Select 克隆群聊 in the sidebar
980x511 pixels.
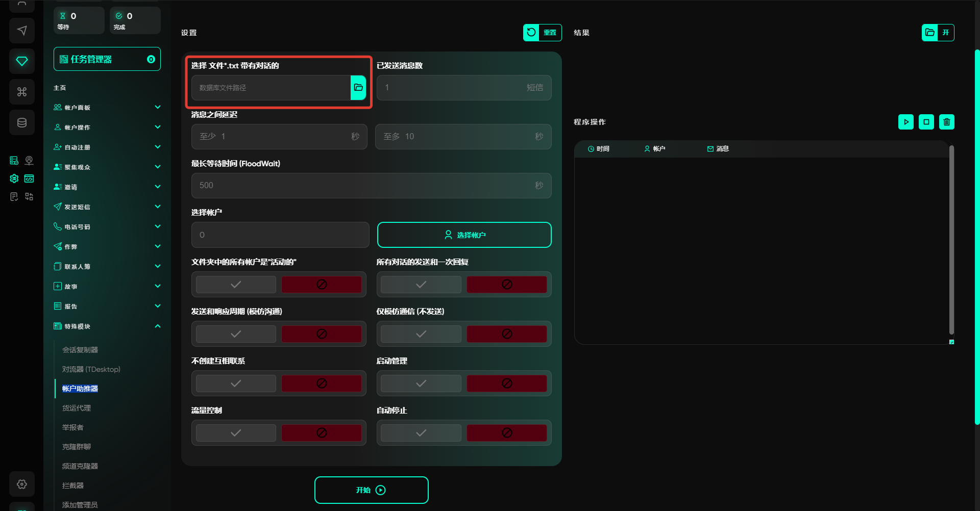point(77,447)
